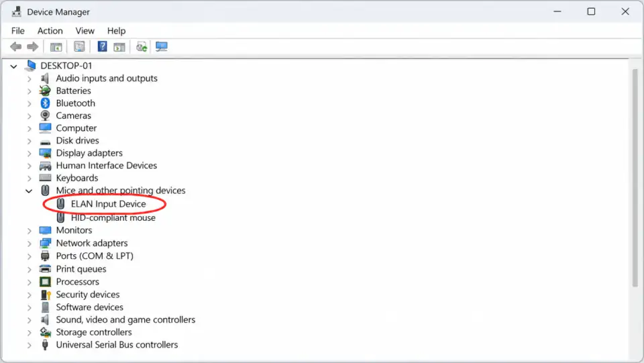
Task: Expand the Batteries category
Action: pyautogui.click(x=29, y=91)
